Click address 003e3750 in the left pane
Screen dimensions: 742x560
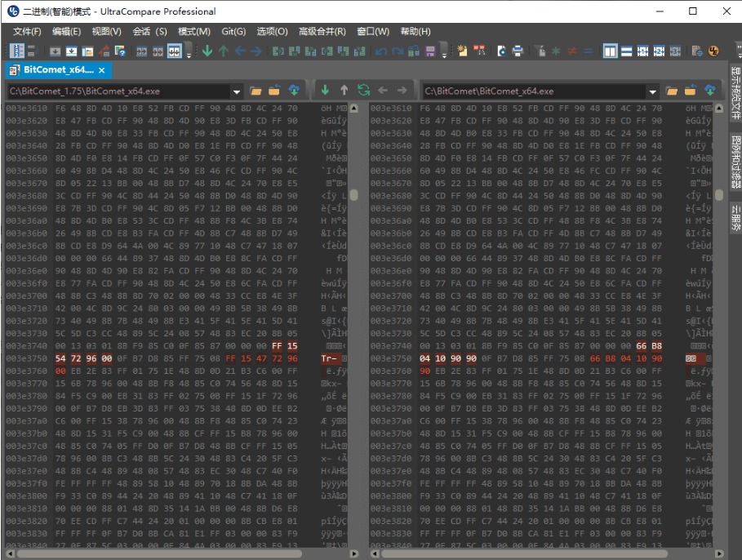coord(26,359)
